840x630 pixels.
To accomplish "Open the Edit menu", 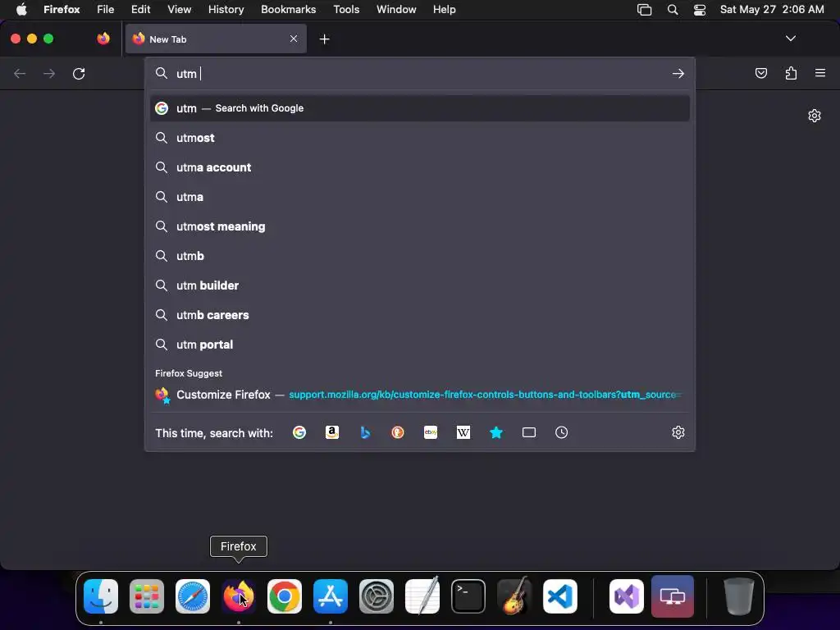I will pos(140,9).
